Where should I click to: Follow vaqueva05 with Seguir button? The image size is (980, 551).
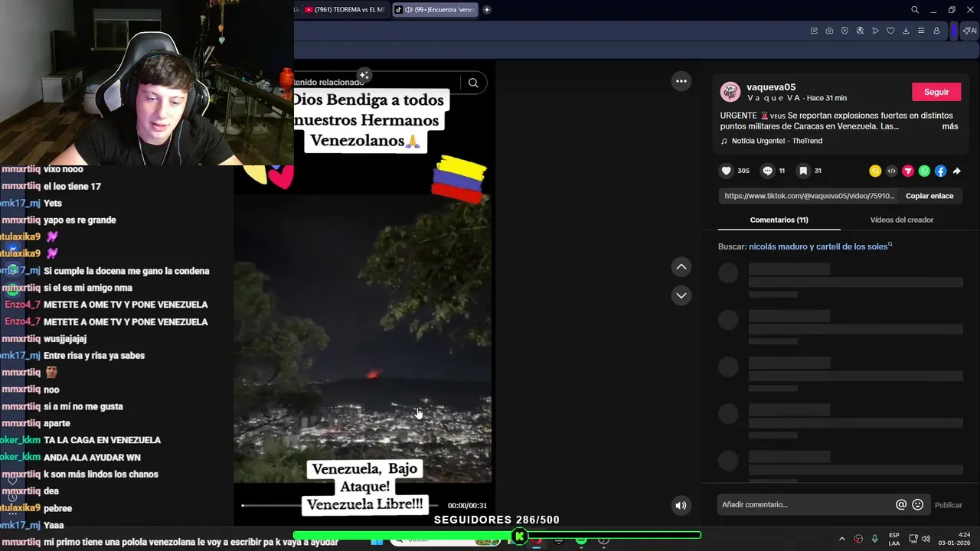click(936, 92)
